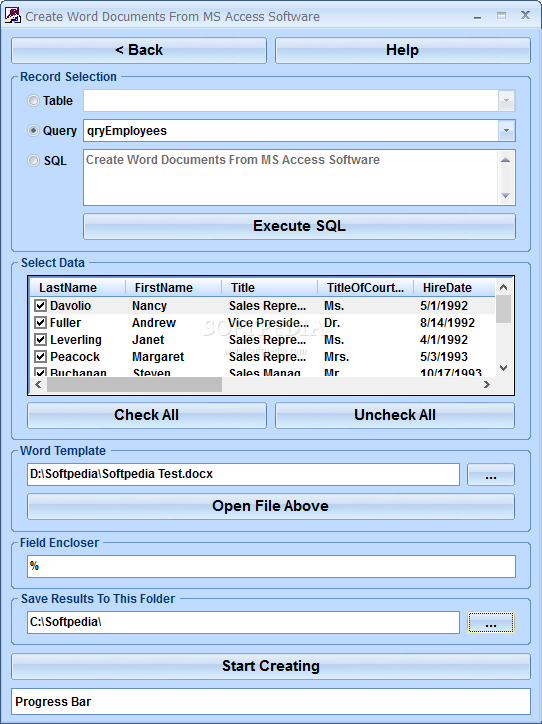The width and height of the screenshot is (542, 724).
Task: Select the 'Andrew' first name cell
Action: tap(154, 323)
